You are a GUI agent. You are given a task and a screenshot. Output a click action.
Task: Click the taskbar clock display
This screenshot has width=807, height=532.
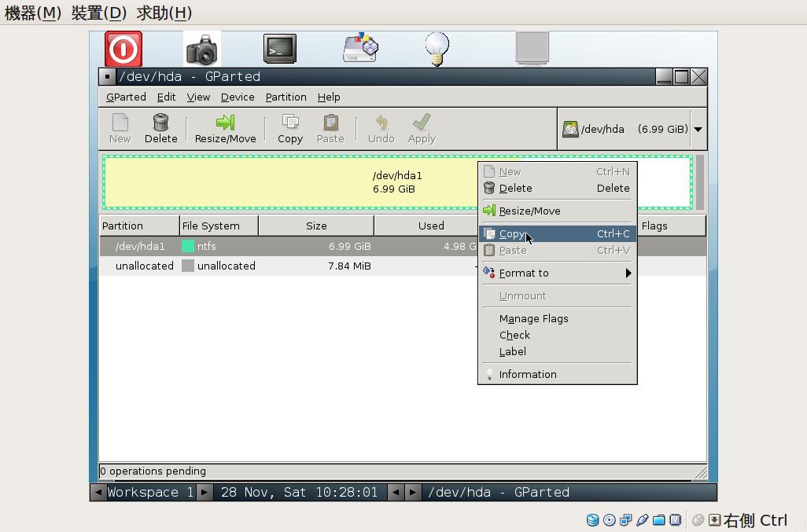tap(299, 493)
